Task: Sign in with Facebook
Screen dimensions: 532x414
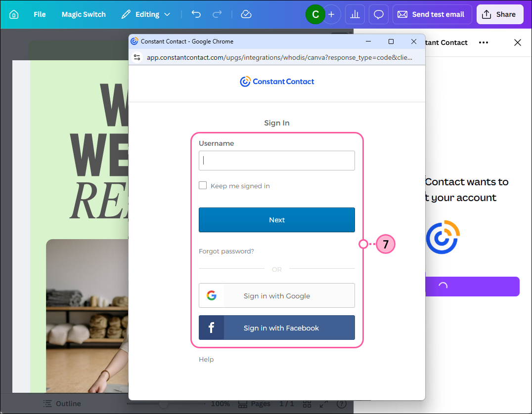Action: (277, 328)
